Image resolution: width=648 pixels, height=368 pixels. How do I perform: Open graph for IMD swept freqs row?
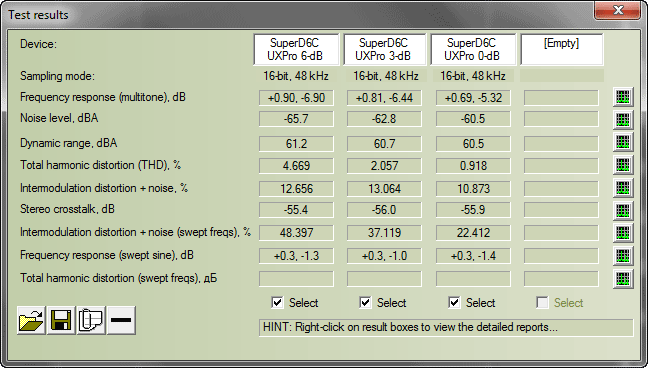623,232
